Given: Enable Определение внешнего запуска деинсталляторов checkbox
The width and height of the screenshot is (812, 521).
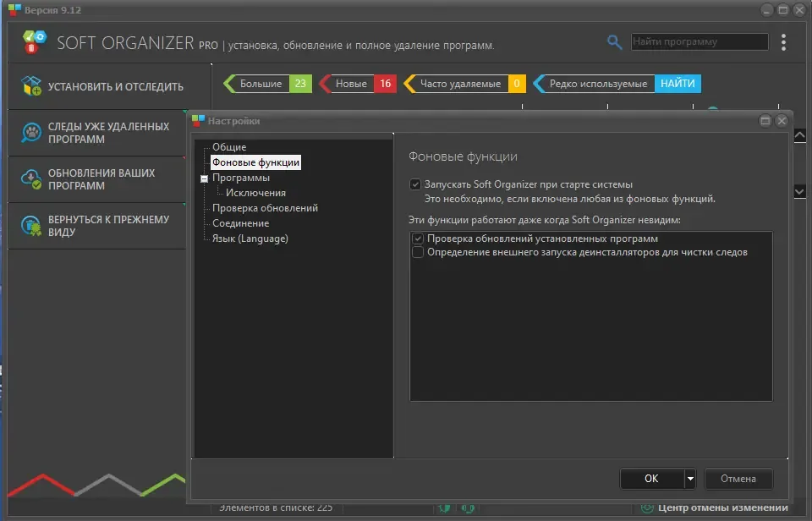Looking at the screenshot, I should pyautogui.click(x=417, y=252).
